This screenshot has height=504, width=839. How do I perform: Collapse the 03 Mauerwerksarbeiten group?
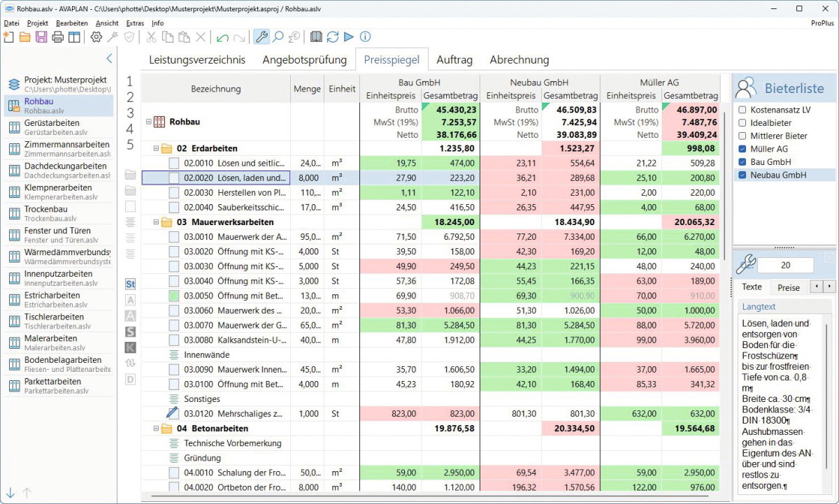click(156, 222)
